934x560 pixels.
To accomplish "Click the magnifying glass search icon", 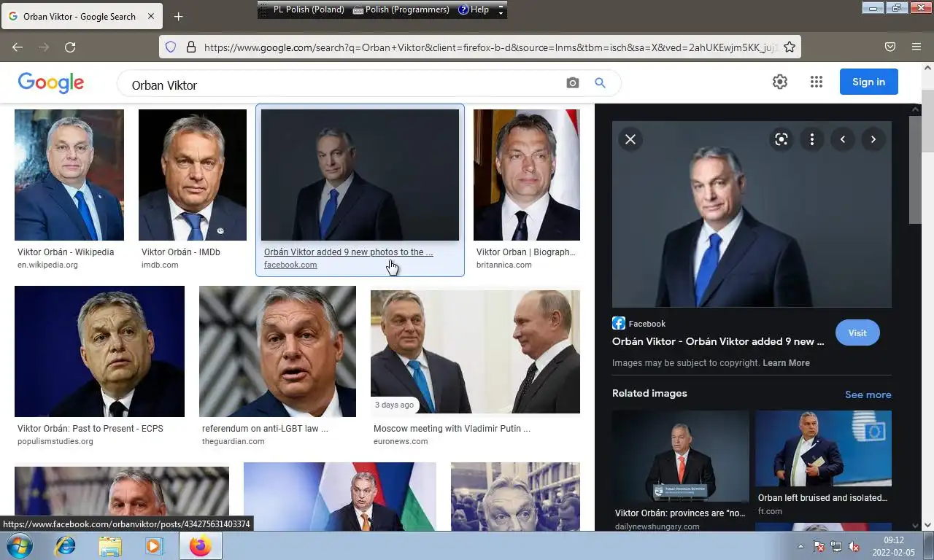I will coord(600,83).
